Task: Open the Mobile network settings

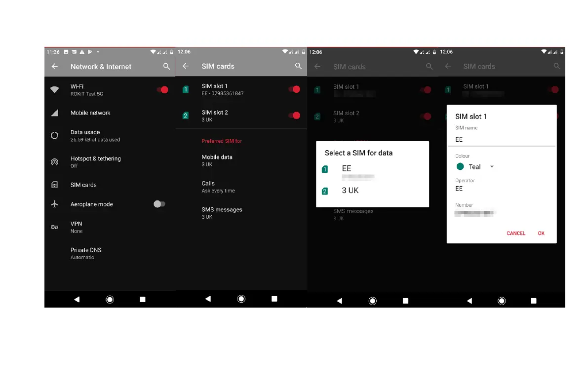Action: pyautogui.click(x=110, y=113)
